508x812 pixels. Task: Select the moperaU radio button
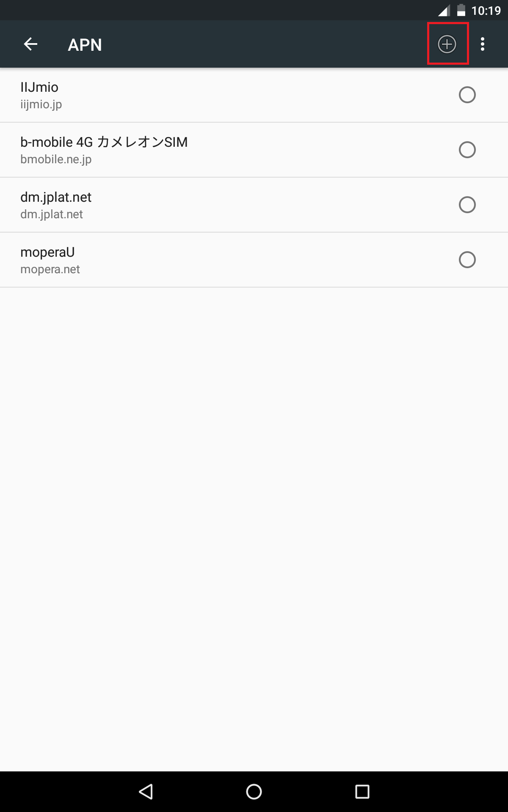467,260
